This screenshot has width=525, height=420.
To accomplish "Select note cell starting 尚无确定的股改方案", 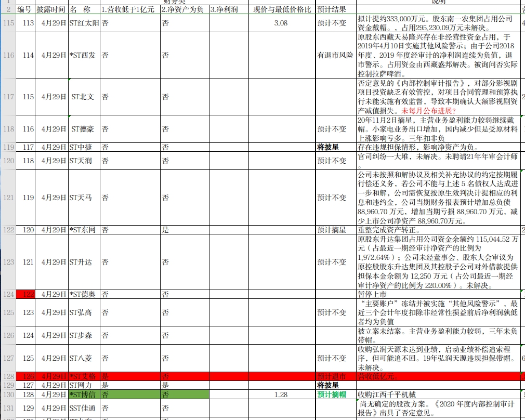I will click(438, 408).
